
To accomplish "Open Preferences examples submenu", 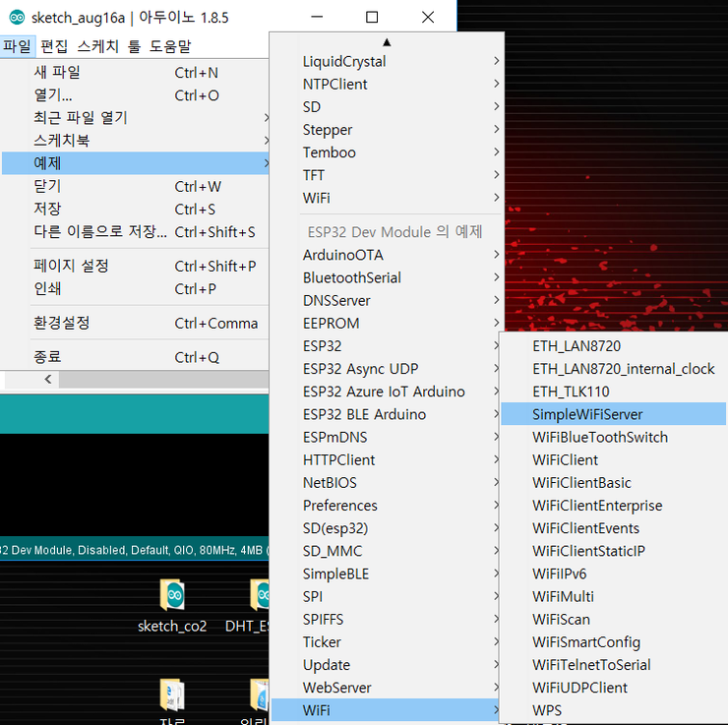I will (x=386, y=505).
